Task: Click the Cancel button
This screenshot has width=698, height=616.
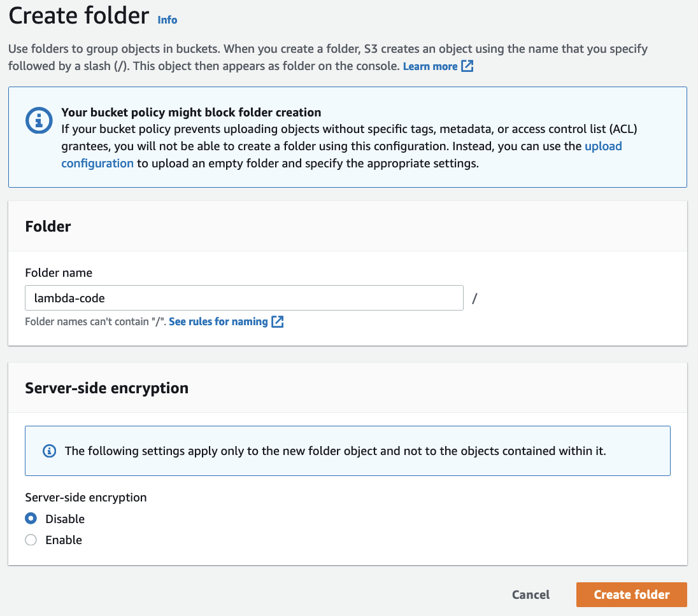Action: (531, 594)
